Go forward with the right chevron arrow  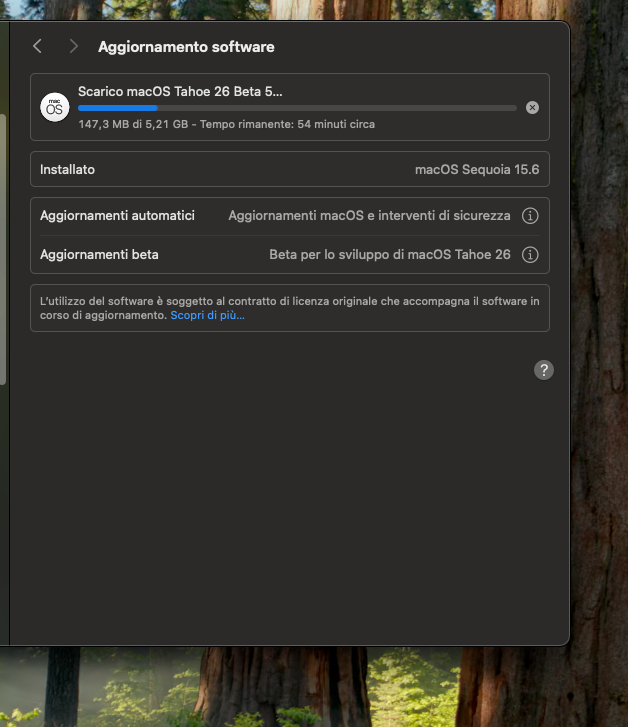click(x=73, y=46)
